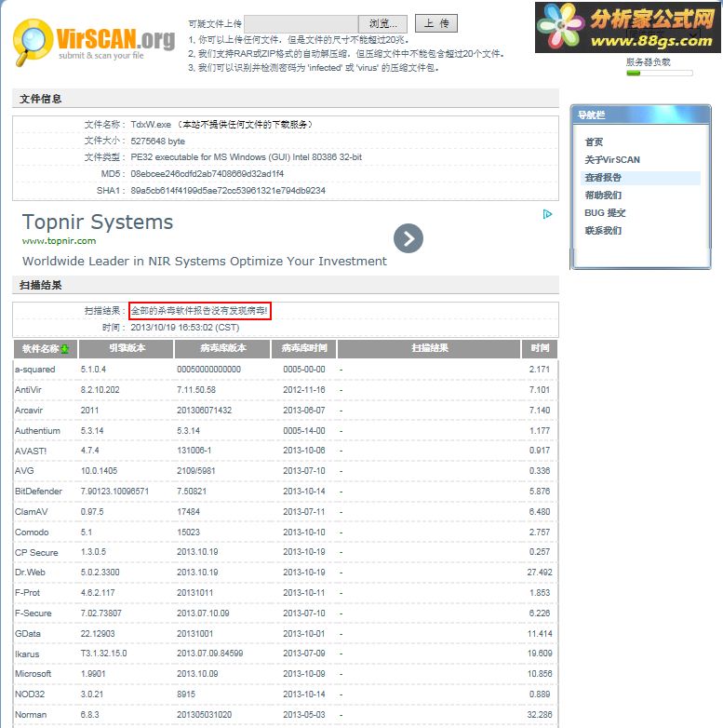
Task: Click the F-Secure row name
Action: 33,613
